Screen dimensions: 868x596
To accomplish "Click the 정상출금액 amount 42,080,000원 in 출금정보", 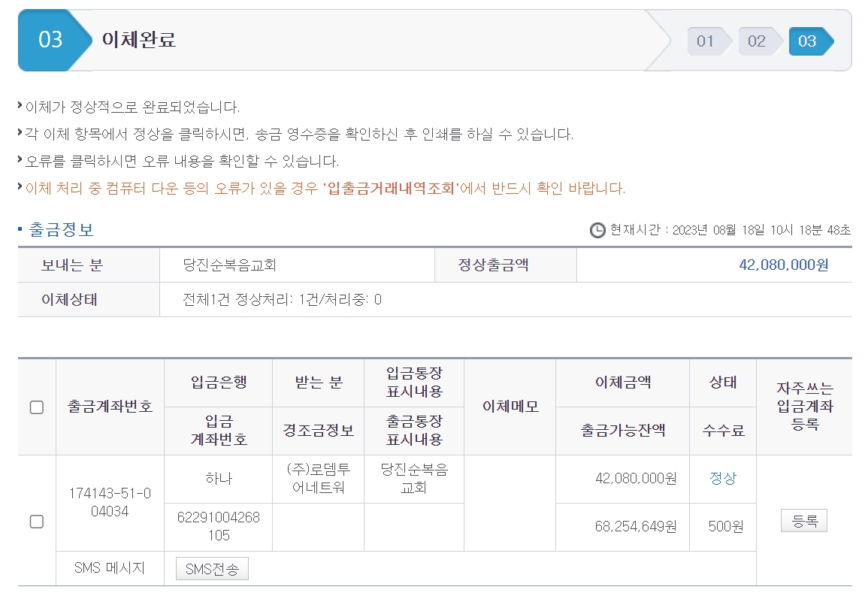I will tap(784, 265).
